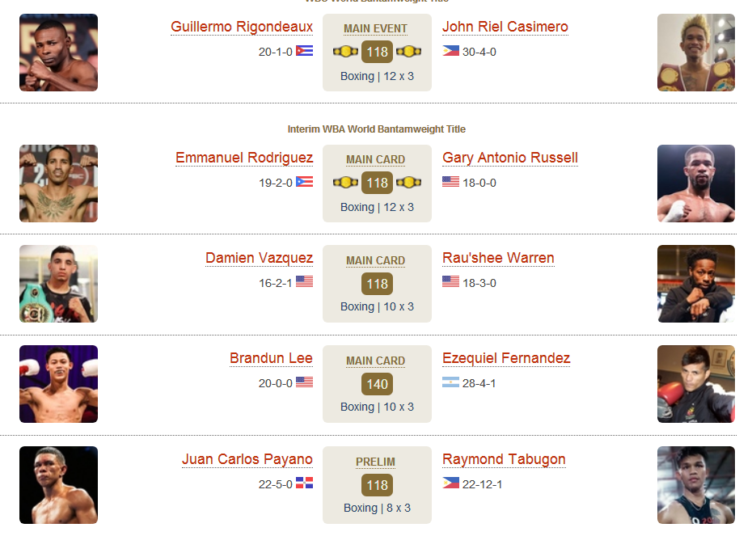Click the left title belt icon in Main Event
This screenshot has width=756, height=536.
pyautogui.click(x=346, y=51)
